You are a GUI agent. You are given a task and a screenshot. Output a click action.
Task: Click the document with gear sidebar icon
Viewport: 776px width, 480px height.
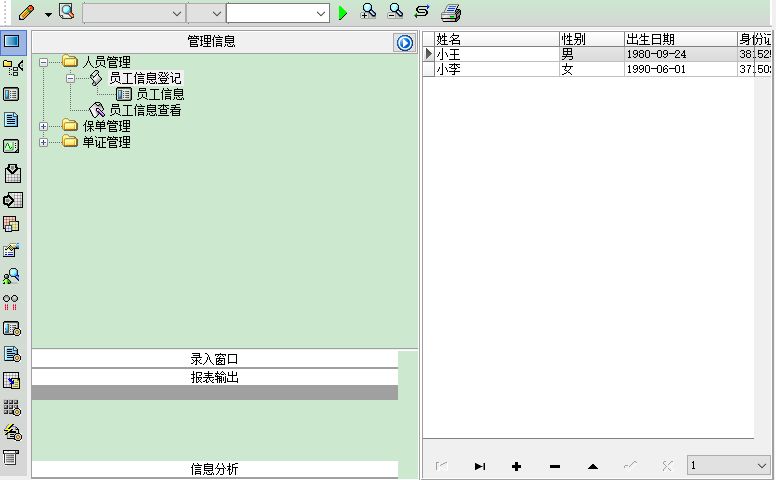point(12,354)
